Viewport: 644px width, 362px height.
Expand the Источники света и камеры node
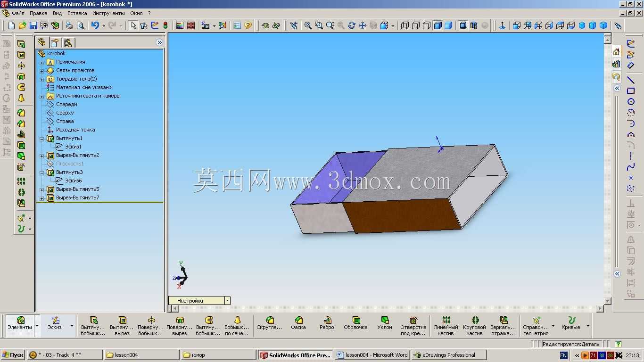tap(42, 96)
